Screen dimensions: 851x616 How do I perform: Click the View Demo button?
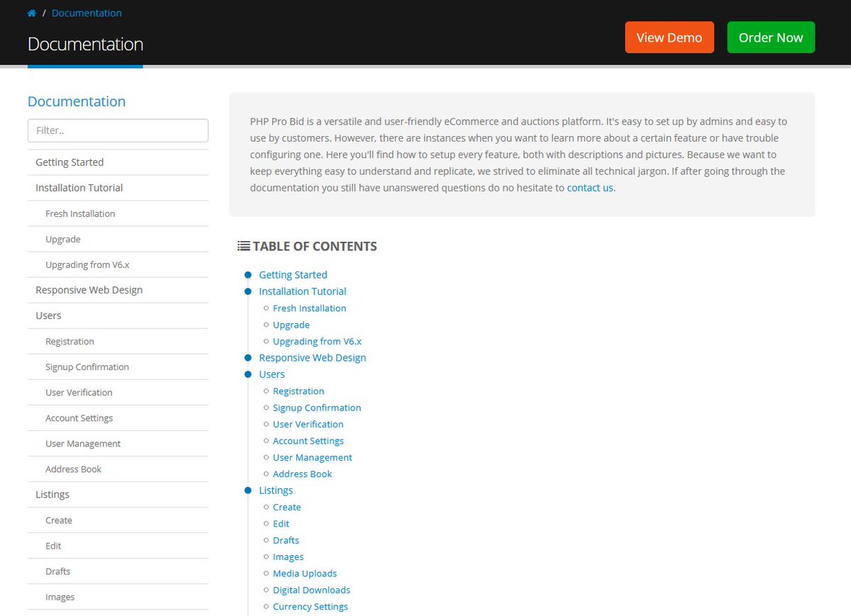[x=669, y=38]
